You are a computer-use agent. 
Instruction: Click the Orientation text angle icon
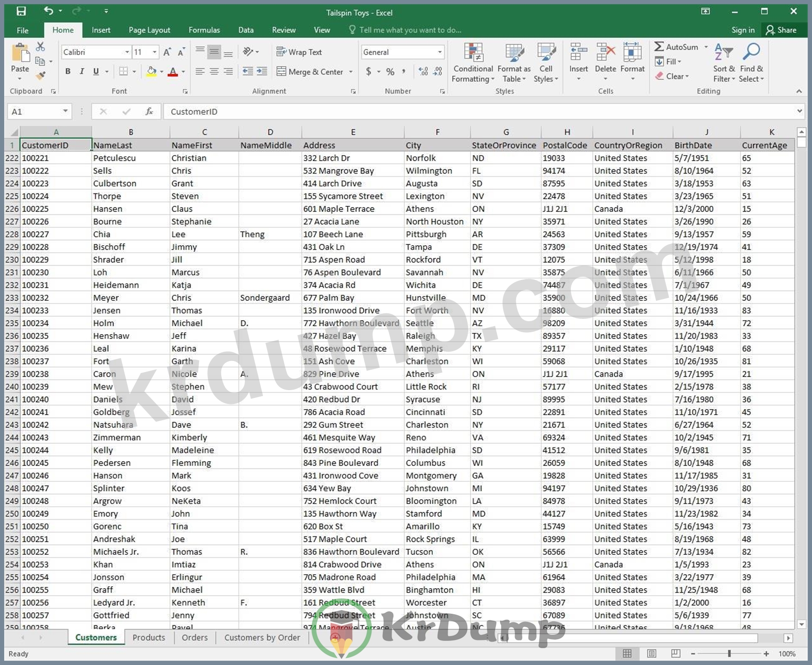(248, 51)
